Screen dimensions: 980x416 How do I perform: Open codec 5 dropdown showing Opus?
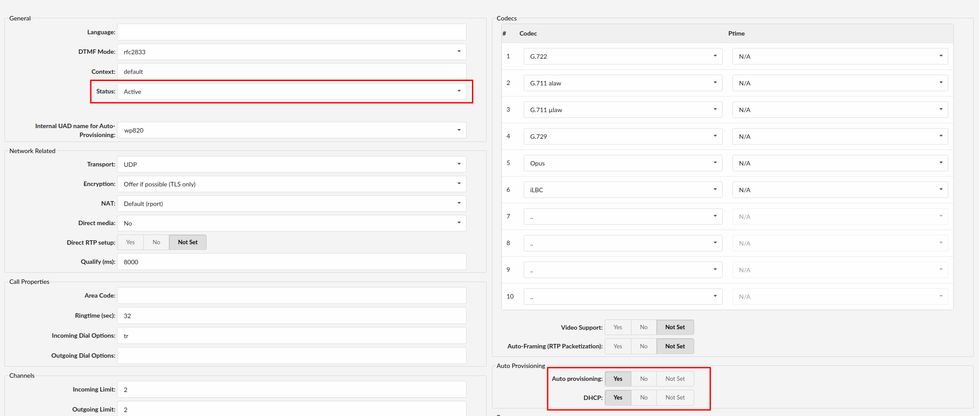coord(623,163)
